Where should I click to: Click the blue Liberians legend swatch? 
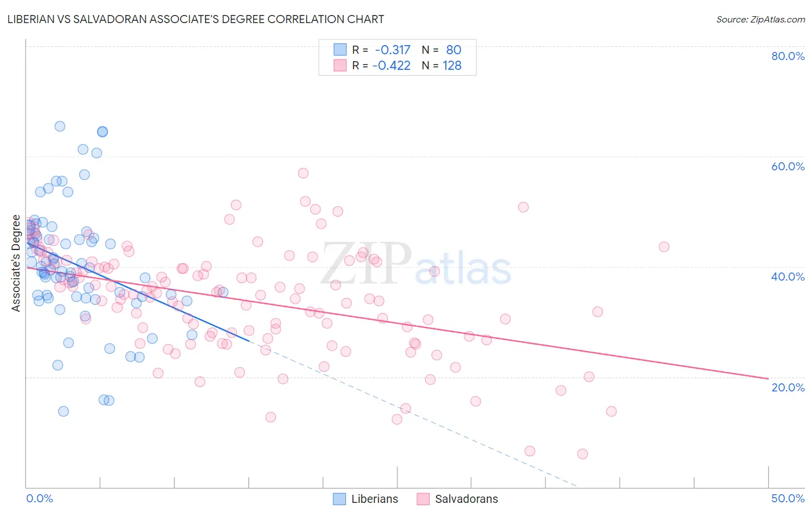click(340, 499)
